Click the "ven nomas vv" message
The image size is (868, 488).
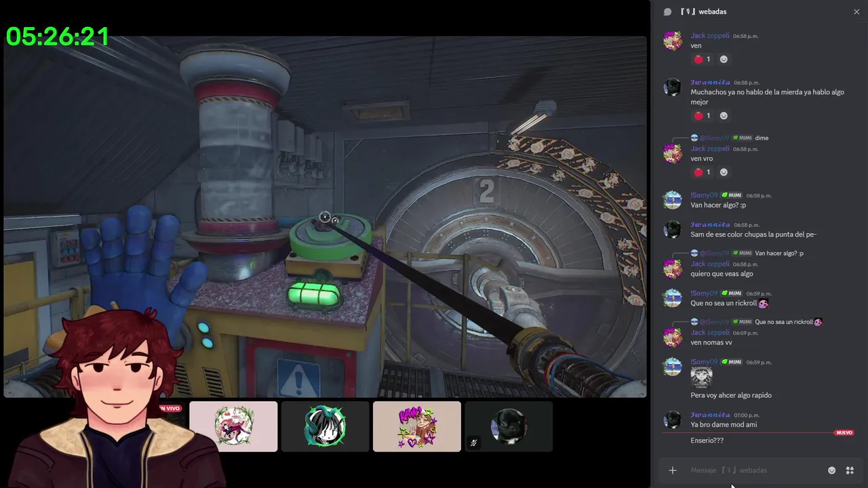click(x=711, y=342)
